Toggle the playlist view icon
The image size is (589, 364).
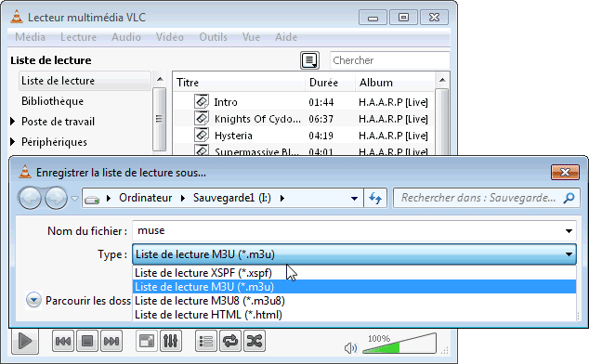(x=206, y=341)
